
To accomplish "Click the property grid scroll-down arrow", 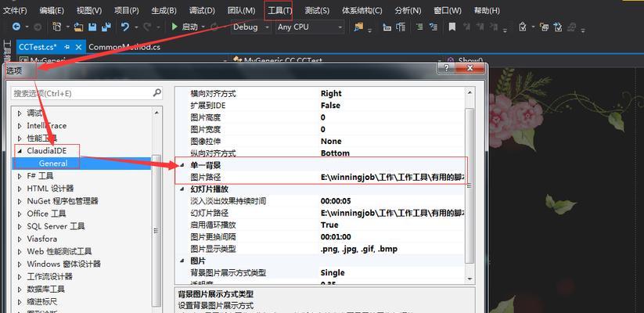I will click(x=470, y=279).
